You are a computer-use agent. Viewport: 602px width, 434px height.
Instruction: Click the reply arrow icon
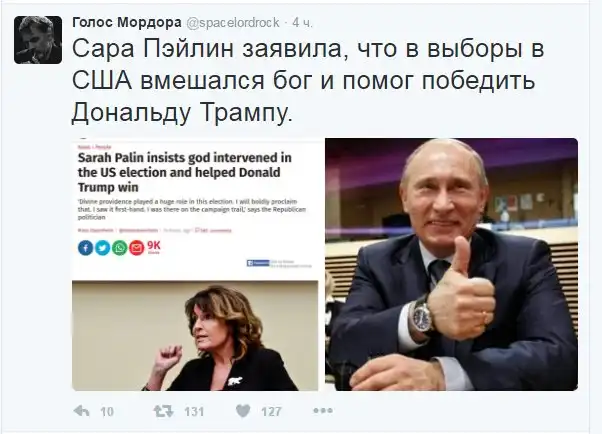81,411
